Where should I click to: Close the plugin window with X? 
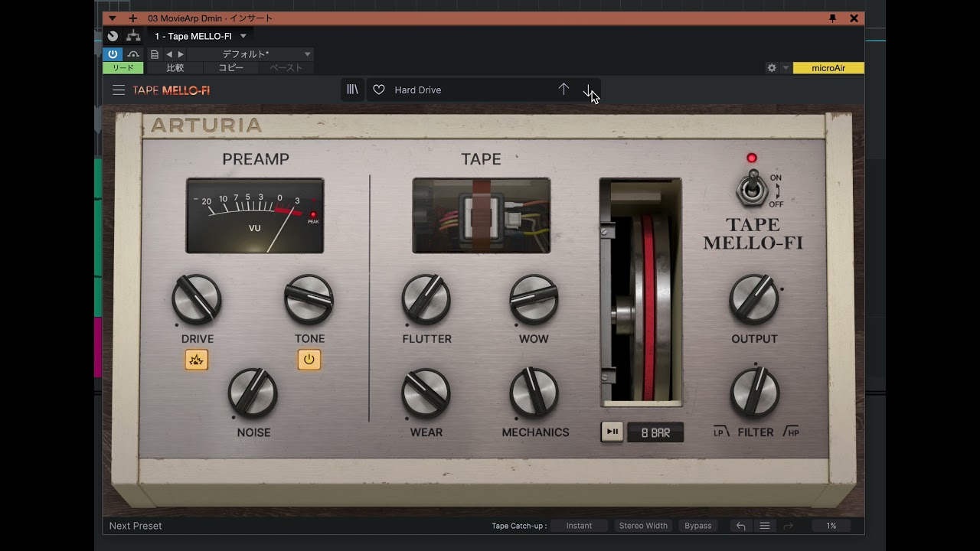[x=854, y=18]
